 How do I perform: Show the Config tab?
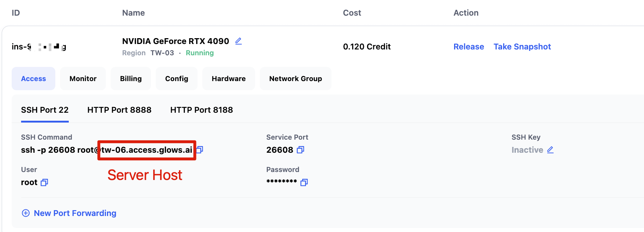click(176, 79)
